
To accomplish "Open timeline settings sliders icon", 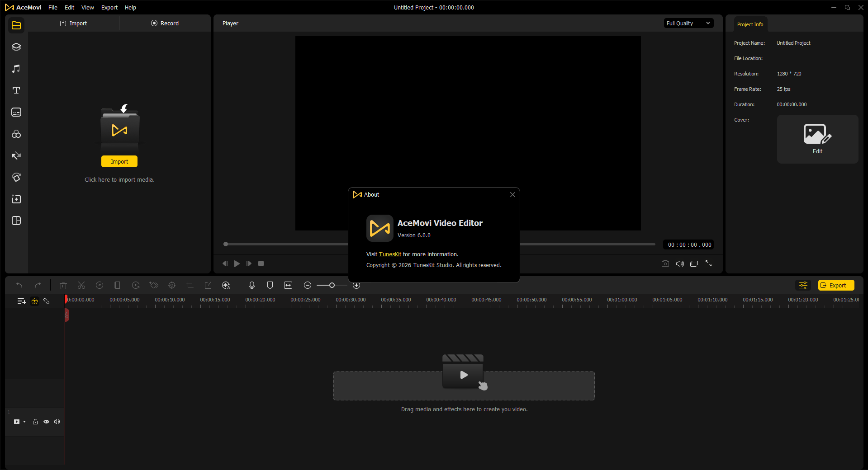I will pos(803,285).
